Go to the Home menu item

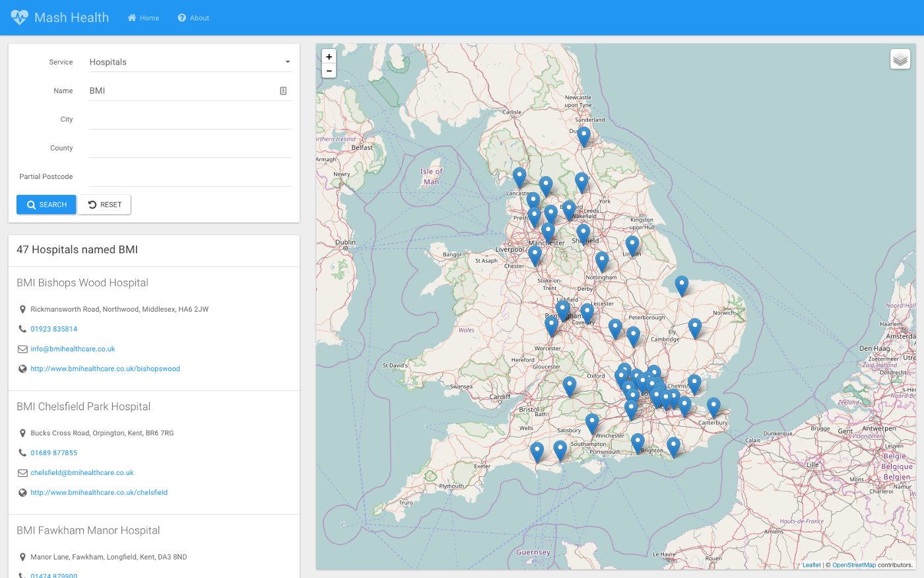pyautogui.click(x=143, y=18)
